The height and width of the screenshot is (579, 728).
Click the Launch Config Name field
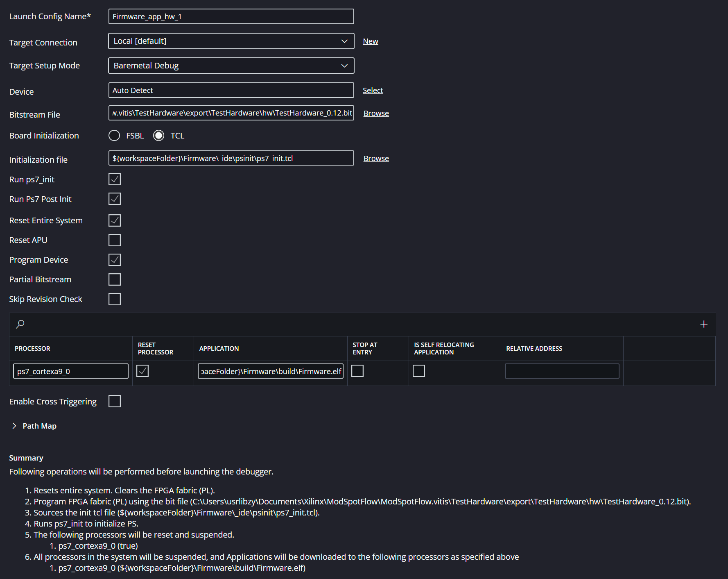(x=231, y=16)
